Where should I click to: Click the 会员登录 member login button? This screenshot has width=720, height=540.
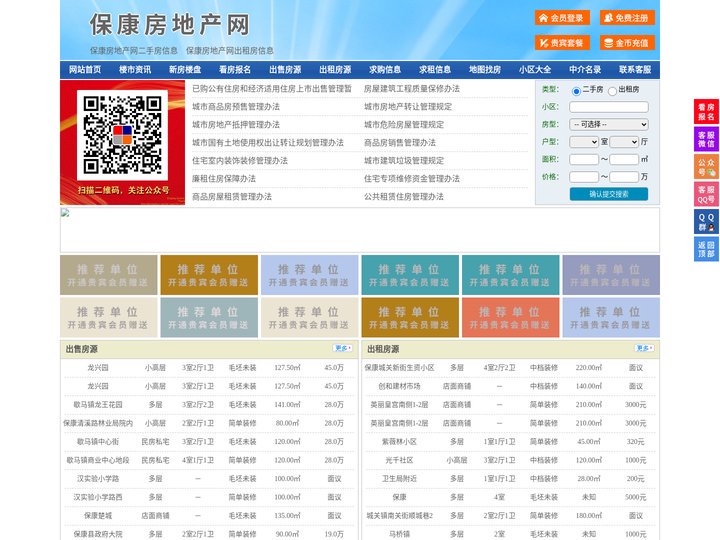(562, 18)
